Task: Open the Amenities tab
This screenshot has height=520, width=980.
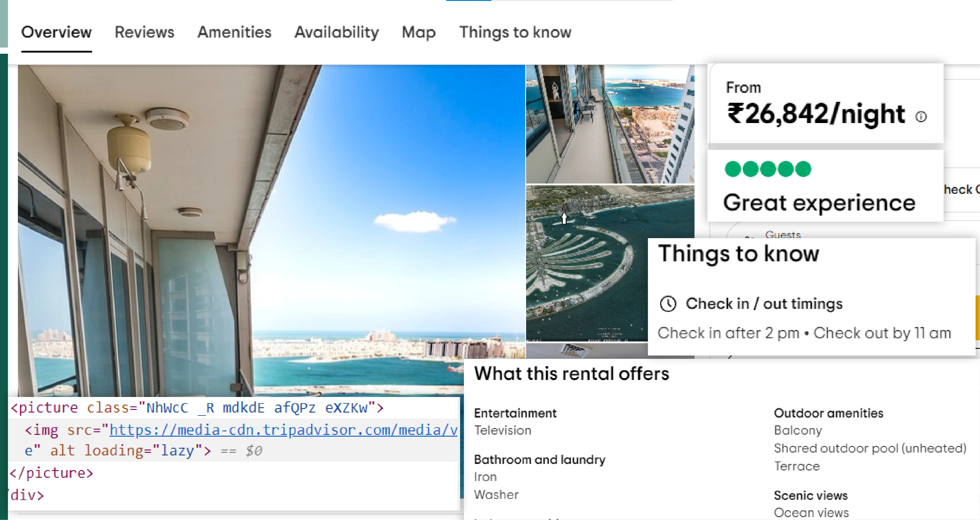Action: click(234, 32)
